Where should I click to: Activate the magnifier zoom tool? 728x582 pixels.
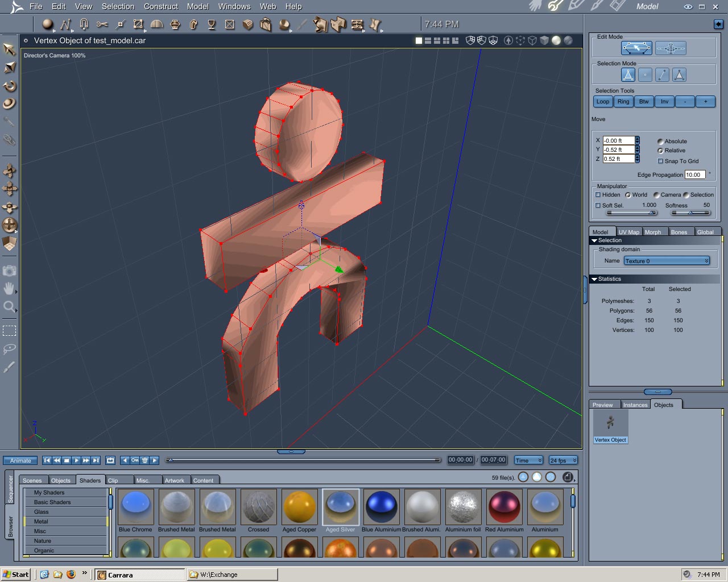(9, 307)
